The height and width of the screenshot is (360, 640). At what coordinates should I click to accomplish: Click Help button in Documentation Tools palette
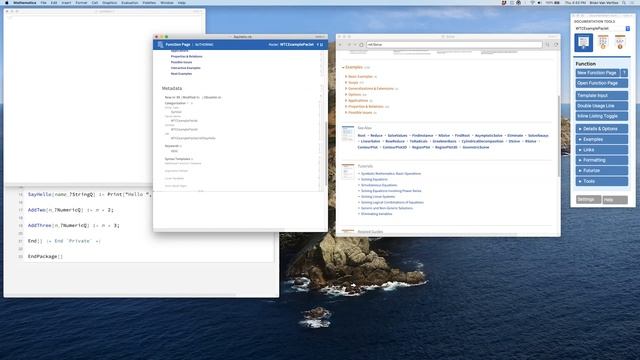[615, 200]
